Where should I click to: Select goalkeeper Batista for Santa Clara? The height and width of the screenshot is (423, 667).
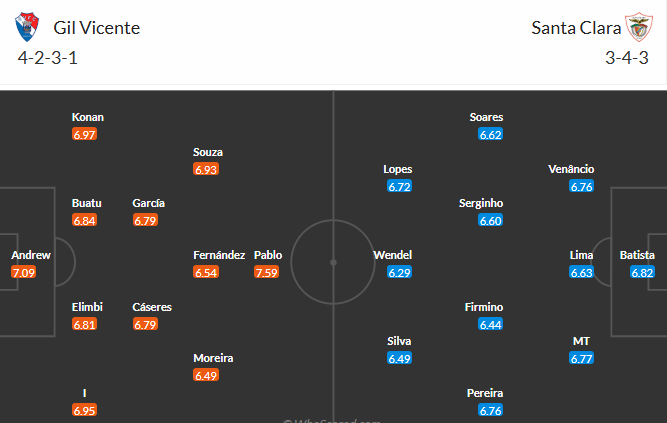(637, 255)
